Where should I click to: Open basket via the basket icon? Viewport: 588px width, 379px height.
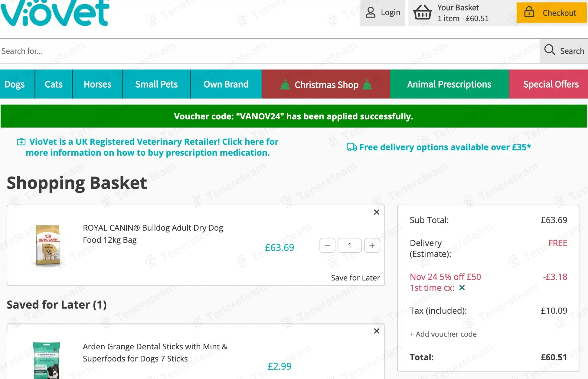422,13
